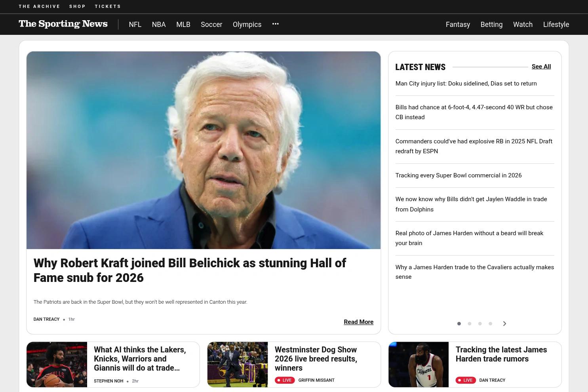The height and width of the screenshot is (392, 588).
Task: Click The Sporting News logo
Action: 63,24
